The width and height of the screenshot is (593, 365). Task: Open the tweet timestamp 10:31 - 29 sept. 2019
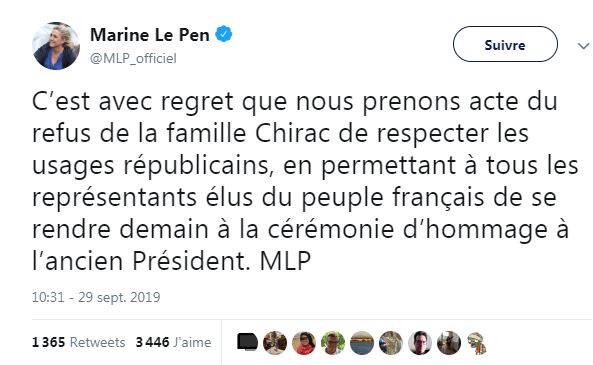click(96, 297)
